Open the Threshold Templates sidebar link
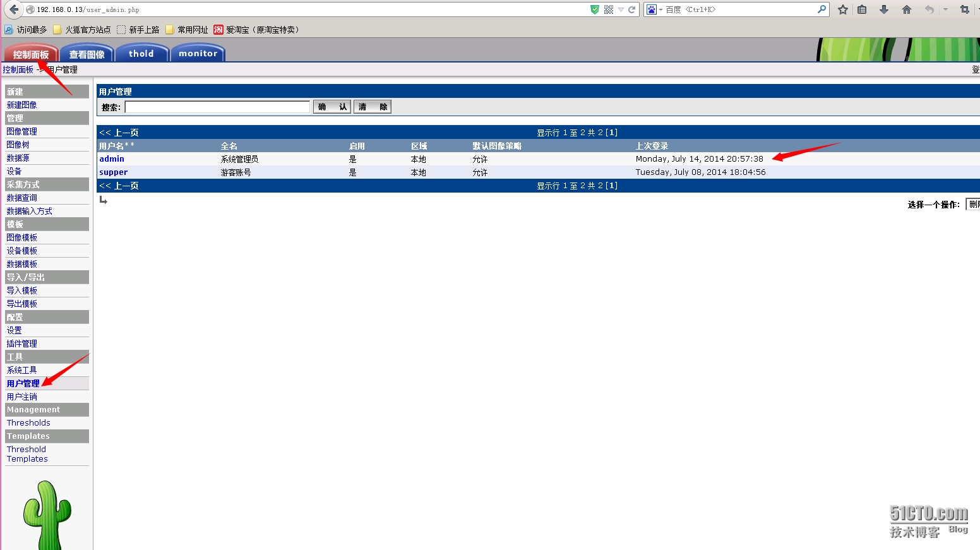Image resolution: width=980 pixels, height=550 pixels. (x=27, y=454)
